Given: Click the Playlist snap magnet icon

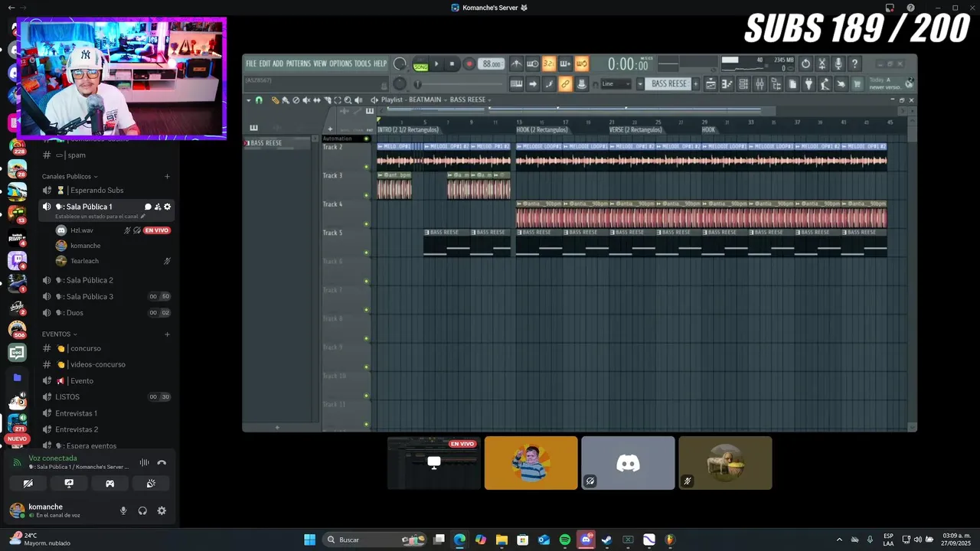Looking at the screenshot, I should tap(259, 100).
